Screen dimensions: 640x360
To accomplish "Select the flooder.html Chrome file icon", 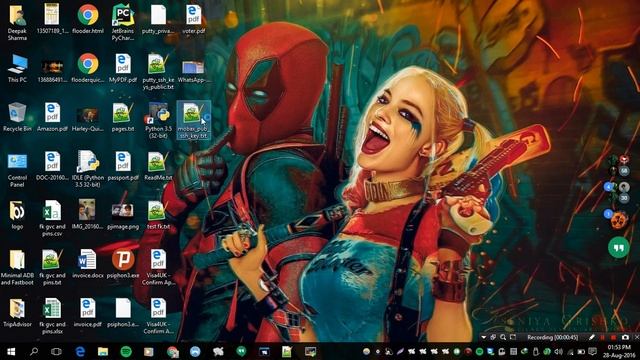I will tap(88, 16).
